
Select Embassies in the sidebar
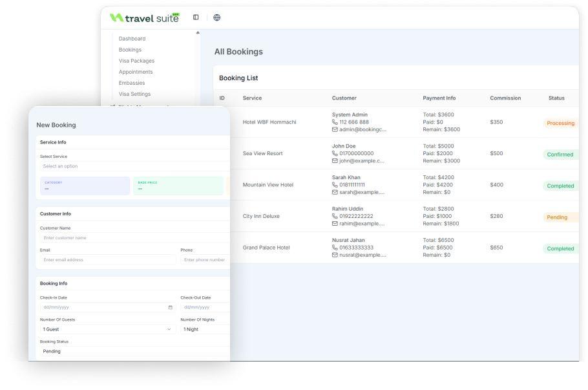(132, 83)
